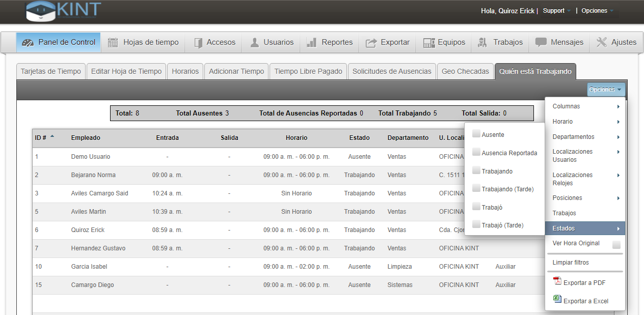The width and height of the screenshot is (644, 315).
Task: Switch to the Tarjetas de Tiempo tab
Action: (x=51, y=71)
